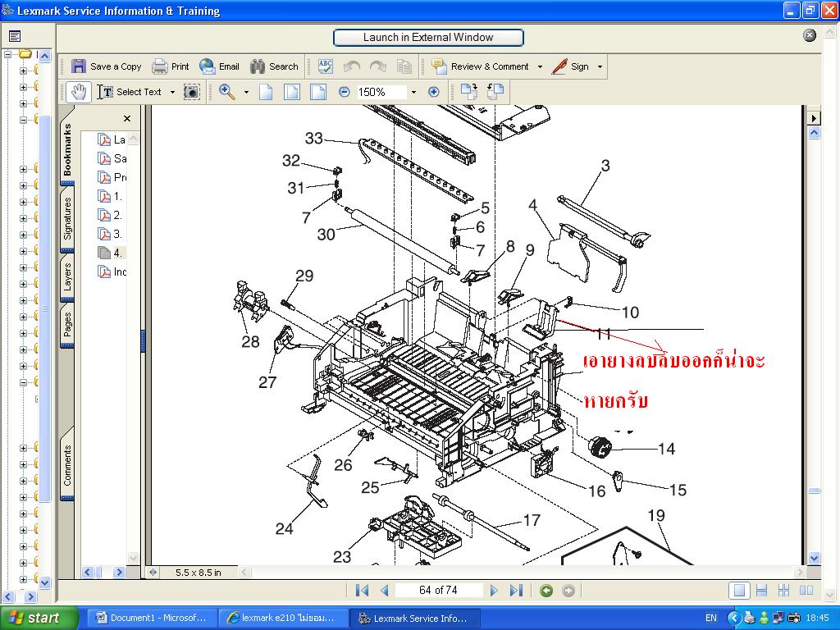The width and height of the screenshot is (840, 630).
Task: Close the embedded viewer with the round X
Action: click(810, 35)
